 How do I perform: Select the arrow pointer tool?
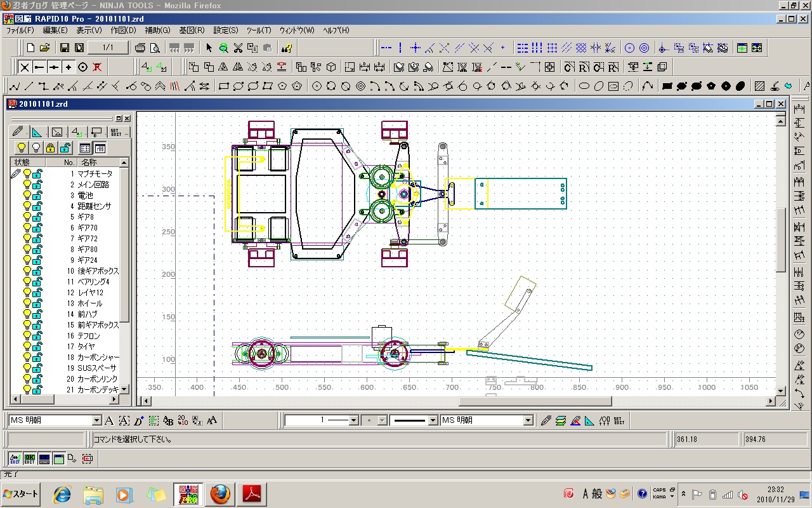pyautogui.click(x=209, y=48)
